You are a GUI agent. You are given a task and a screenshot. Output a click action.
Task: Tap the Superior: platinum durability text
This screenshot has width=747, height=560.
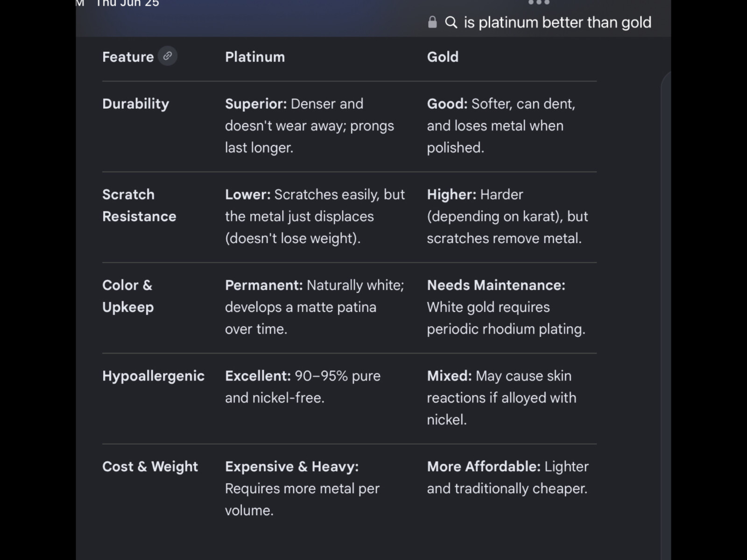click(x=310, y=126)
